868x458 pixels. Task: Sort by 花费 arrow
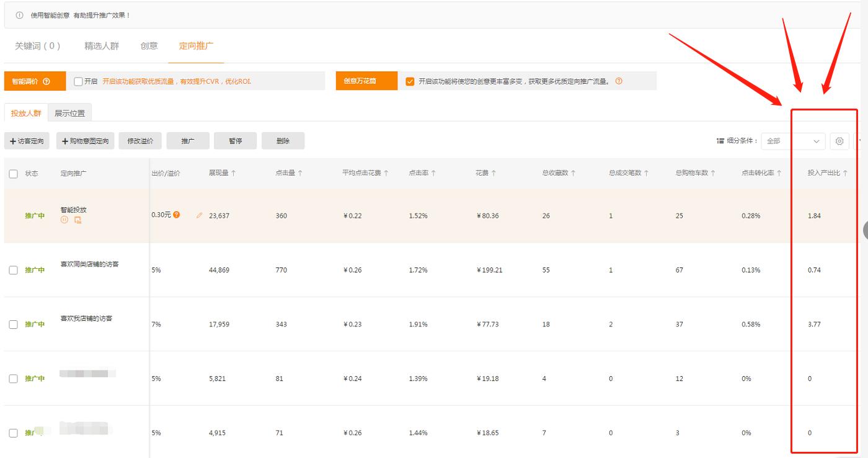494,173
